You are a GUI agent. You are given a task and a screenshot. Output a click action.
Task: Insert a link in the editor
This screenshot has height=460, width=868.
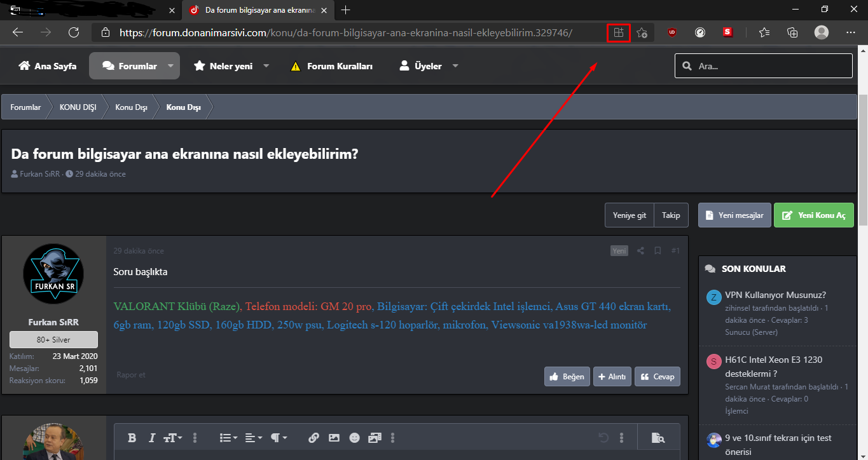[313, 438]
